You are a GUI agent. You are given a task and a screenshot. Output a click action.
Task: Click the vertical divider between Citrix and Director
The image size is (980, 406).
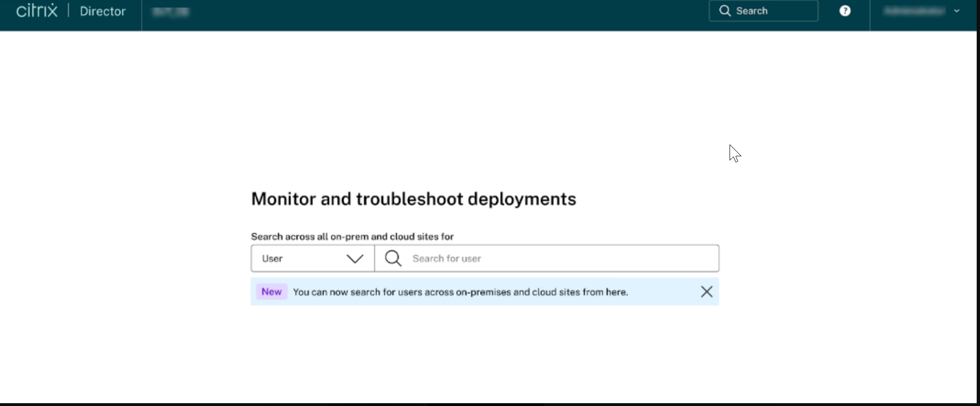[x=69, y=11]
